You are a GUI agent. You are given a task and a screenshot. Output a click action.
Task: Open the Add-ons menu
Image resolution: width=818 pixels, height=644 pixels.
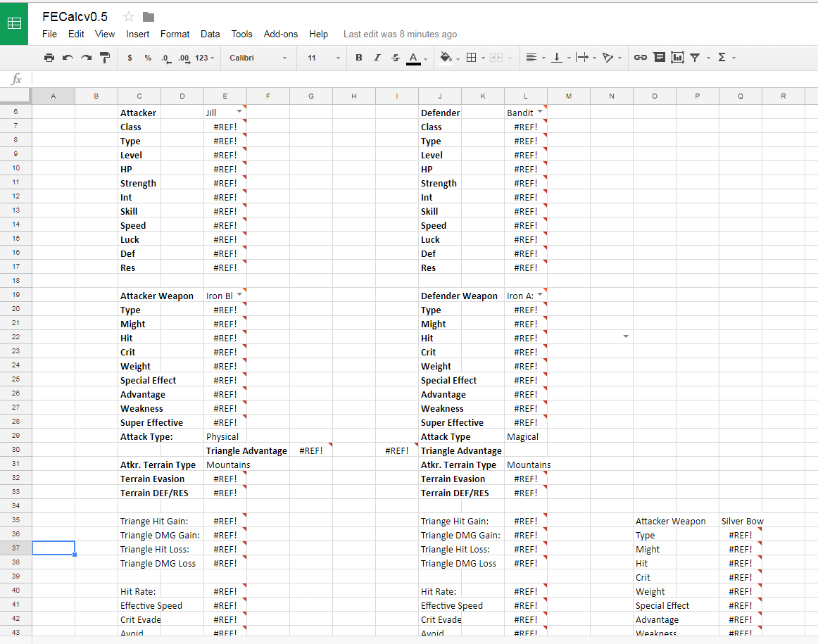280,34
